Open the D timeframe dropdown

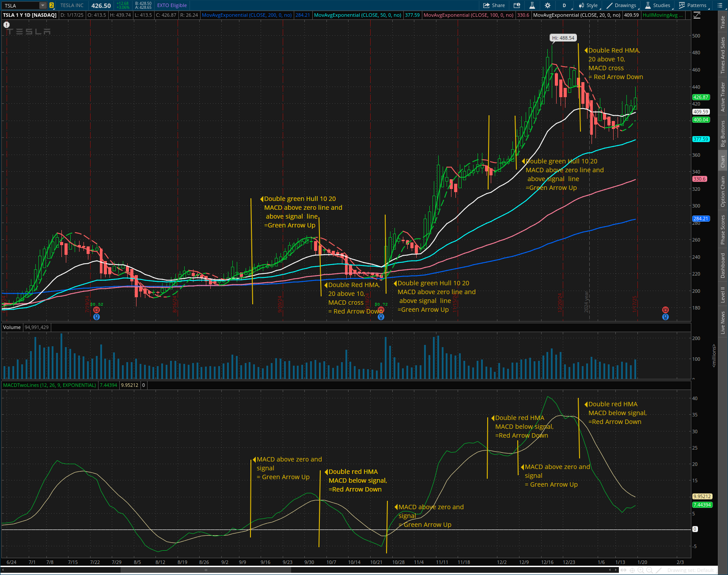point(564,5)
